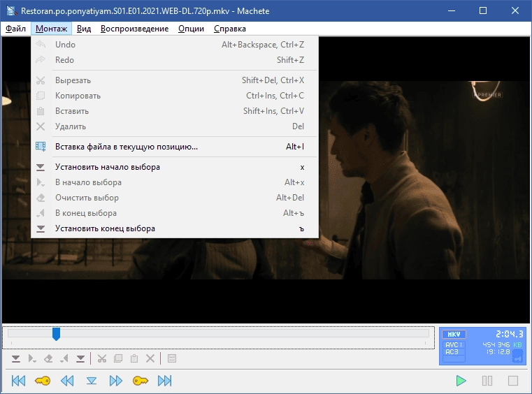532x394 pixels.
Task: Click the scissors cut toolbar icon
Action: [102, 359]
